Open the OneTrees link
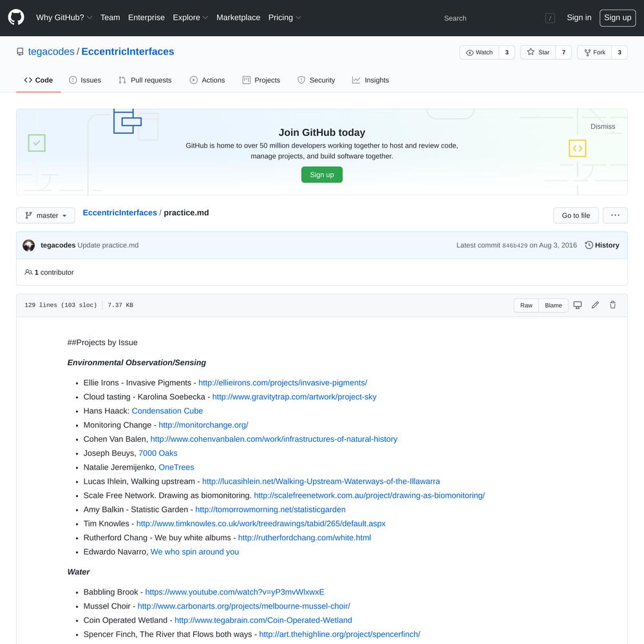This screenshot has width=644, height=644. (x=176, y=468)
